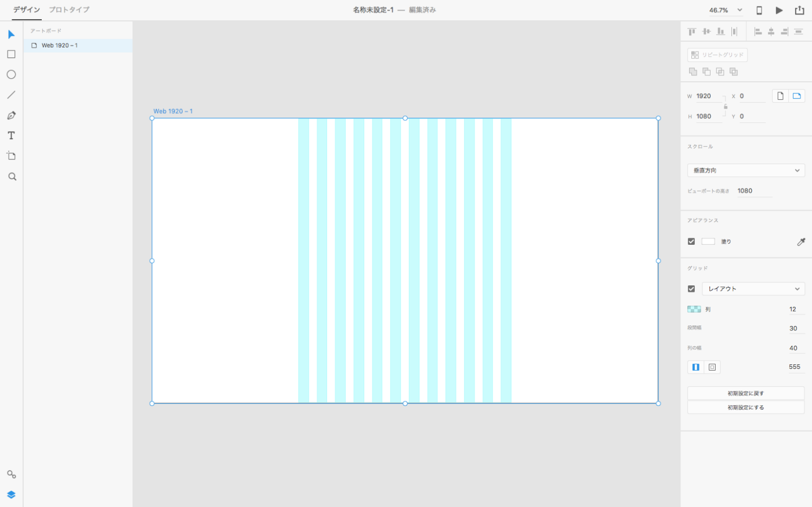Image resolution: width=812 pixels, height=507 pixels.
Task: Align selection to horizontal center
Action: (x=771, y=31)
